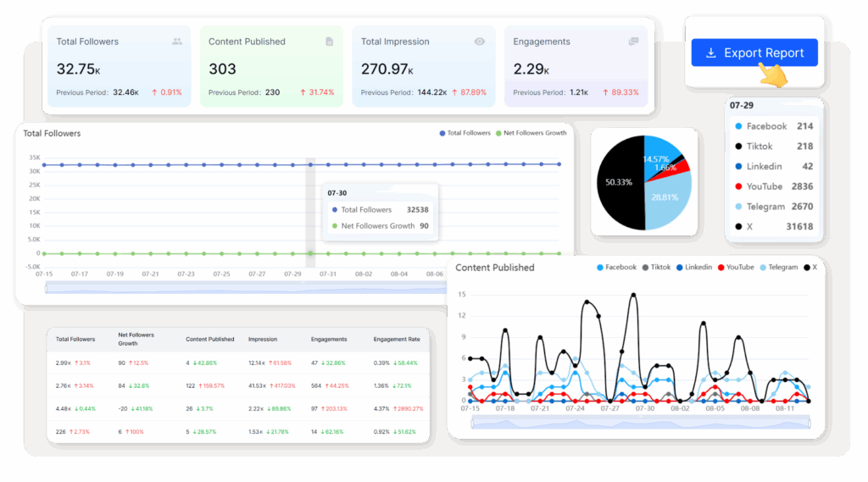Click the black 50.33% pie slice
This screenshot has height=482, width=868.
(x=619, y=184)
